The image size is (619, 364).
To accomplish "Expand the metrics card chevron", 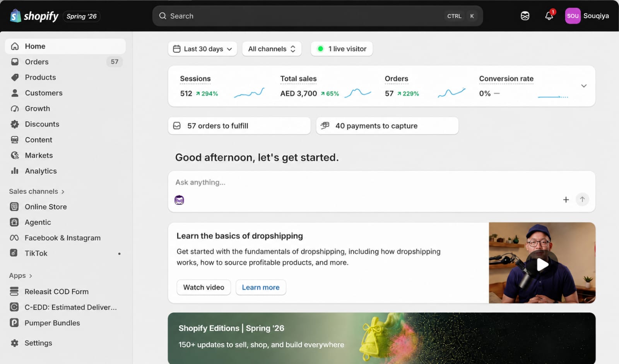I will [x=584, y=86].
